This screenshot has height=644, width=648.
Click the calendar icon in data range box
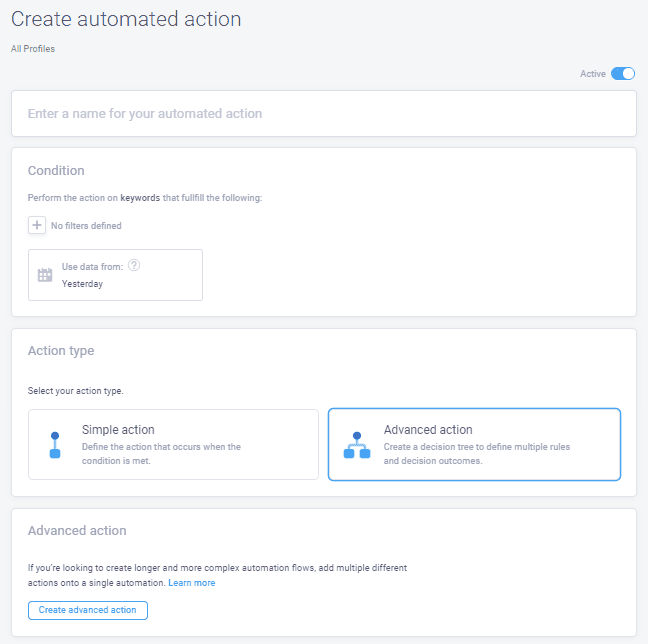point(45,275)
